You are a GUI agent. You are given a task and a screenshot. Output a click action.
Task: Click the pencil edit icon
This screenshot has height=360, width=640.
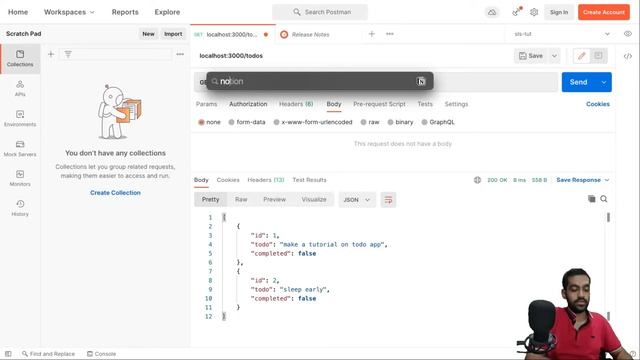(x=582, y=56)
